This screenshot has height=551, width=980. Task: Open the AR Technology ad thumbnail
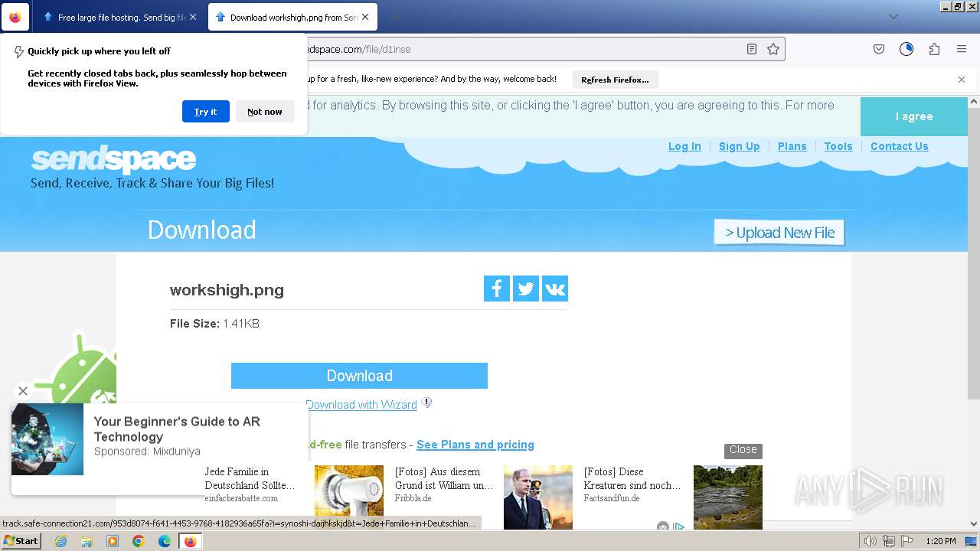coord(47,439)
